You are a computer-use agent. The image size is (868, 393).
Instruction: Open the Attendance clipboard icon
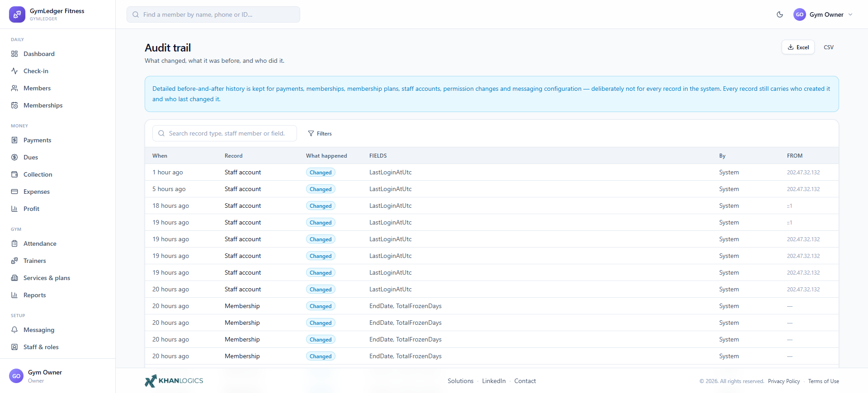14,243
